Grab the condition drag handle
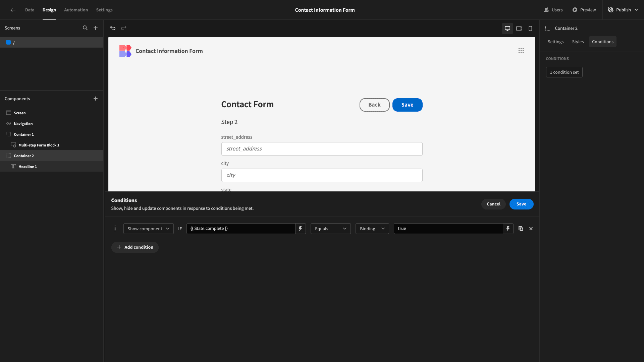The width and height of the screenshot is (644, 362). 115,229
